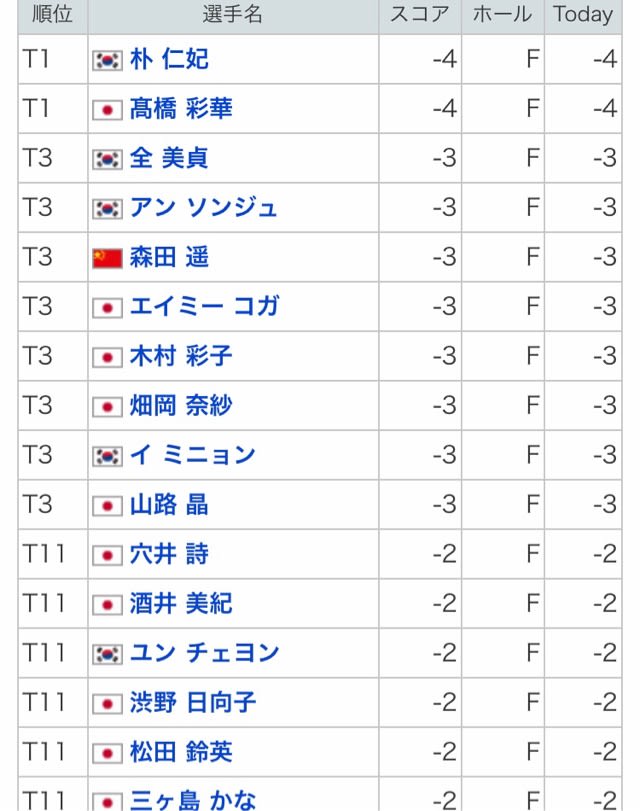The width and height of the screenshot is (640, 811).
Task: Open player link 髙橋 彩華
Action: click(x=181, y=109)
